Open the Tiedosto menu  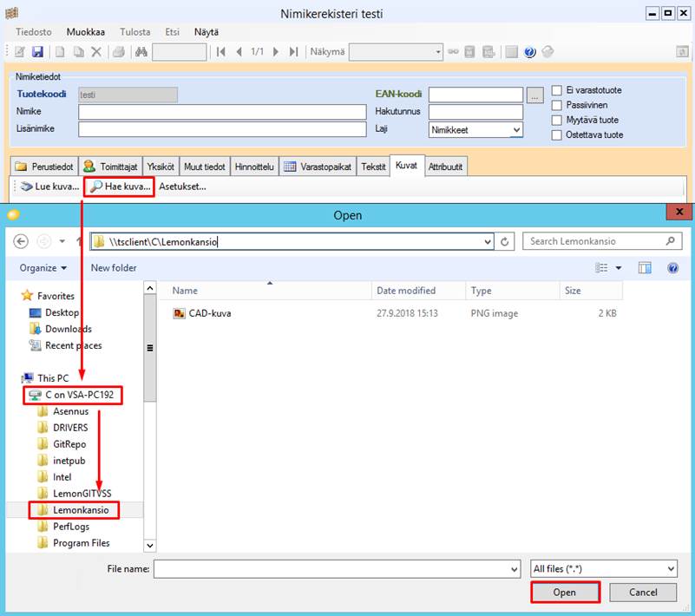[34, 32]
